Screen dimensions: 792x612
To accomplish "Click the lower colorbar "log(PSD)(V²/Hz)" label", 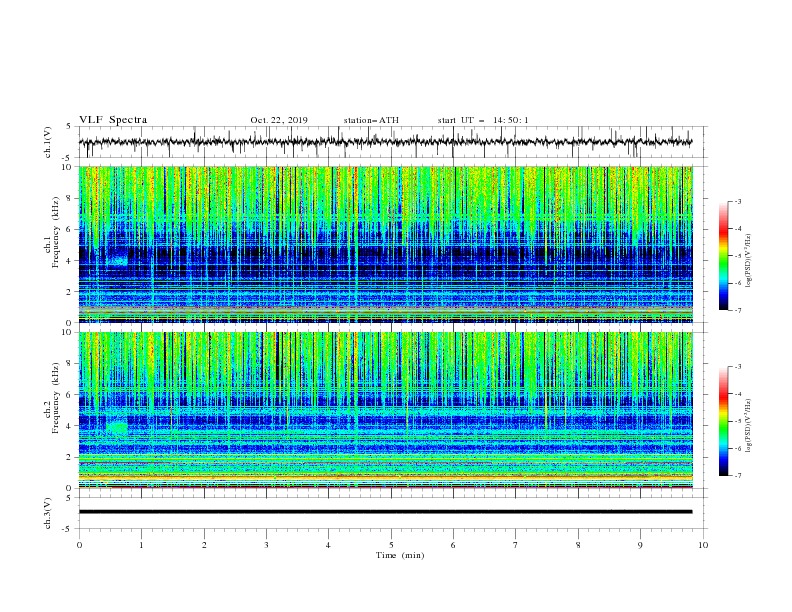I will pos(749,426).
